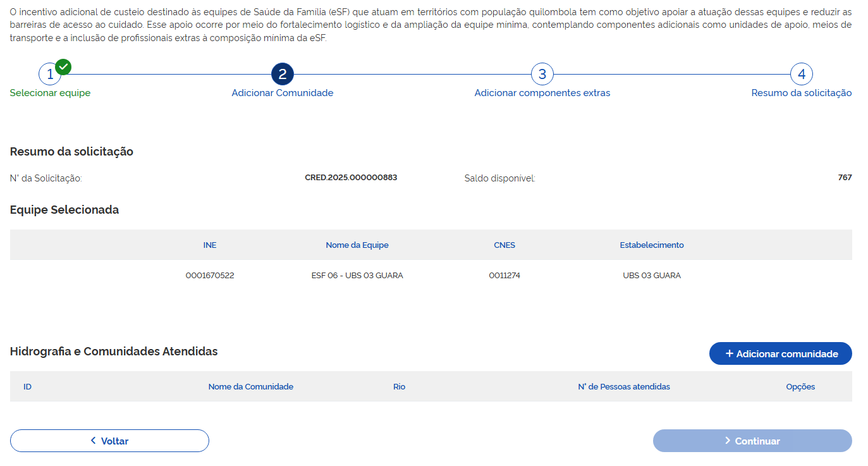Screen dimensions: 868x466
Task: Select the active step 2 circle
Action: (x=282, y=75)
